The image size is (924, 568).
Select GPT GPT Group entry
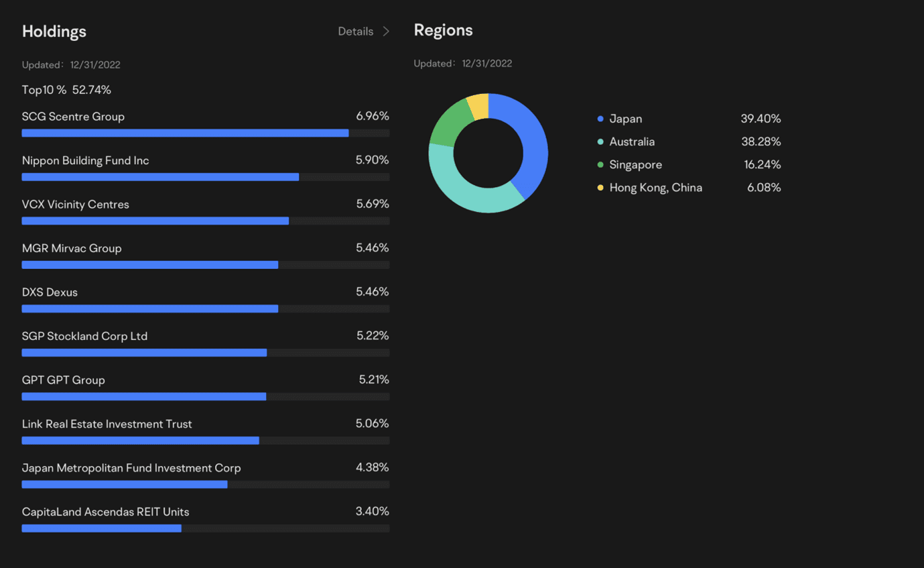tap(64, 380)
